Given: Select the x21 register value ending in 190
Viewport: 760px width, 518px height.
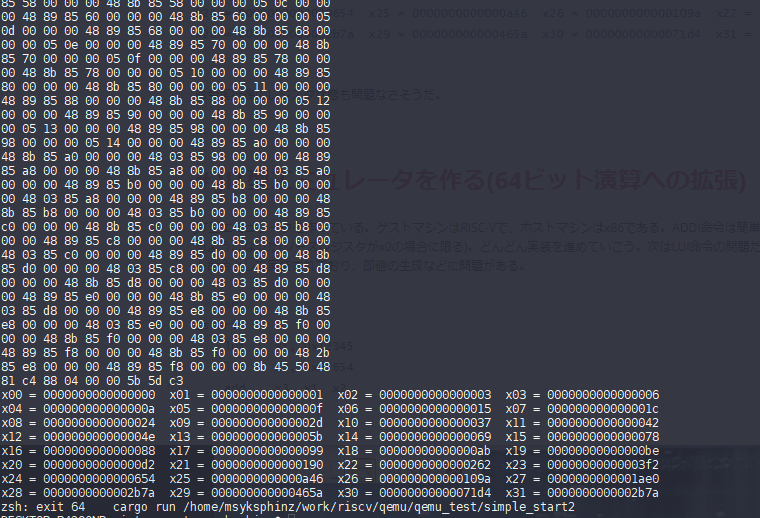Looking at the screenshot, I should coord(267,465).
